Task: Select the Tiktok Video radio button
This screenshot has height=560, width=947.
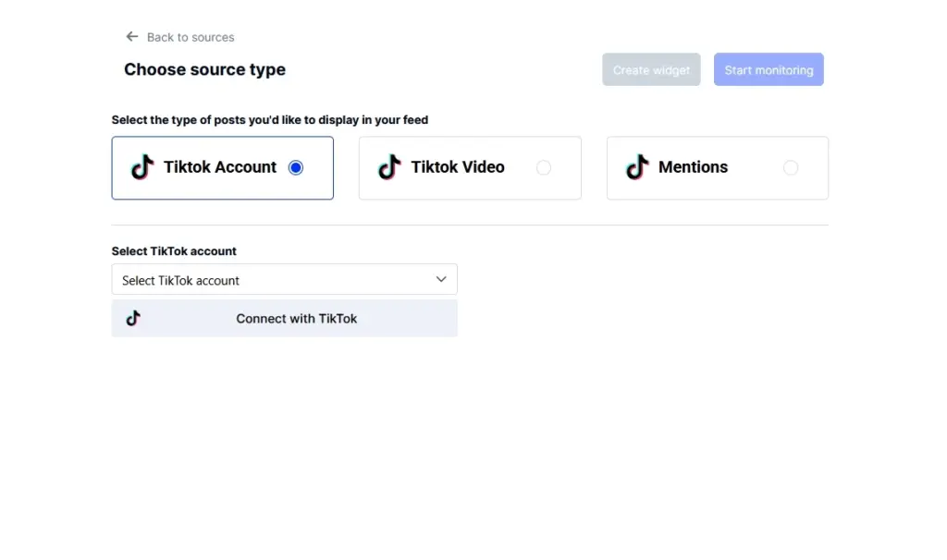Action: tap(544, 168)
